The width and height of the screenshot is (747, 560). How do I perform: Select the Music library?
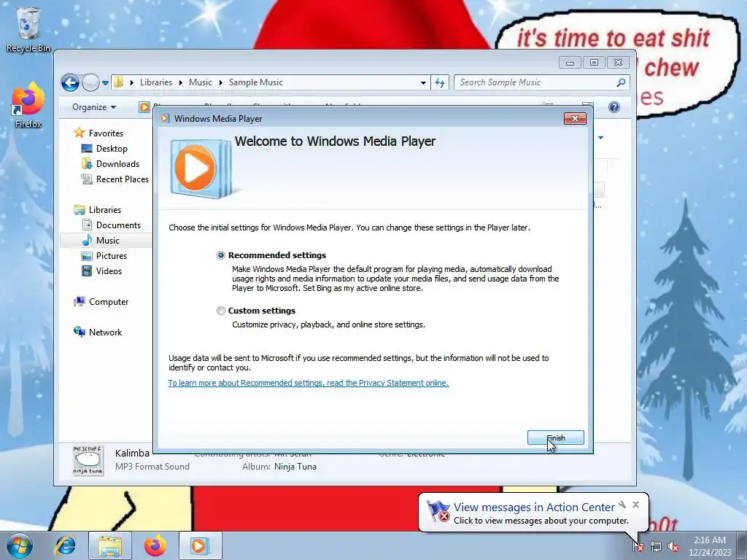coord(108,241)
